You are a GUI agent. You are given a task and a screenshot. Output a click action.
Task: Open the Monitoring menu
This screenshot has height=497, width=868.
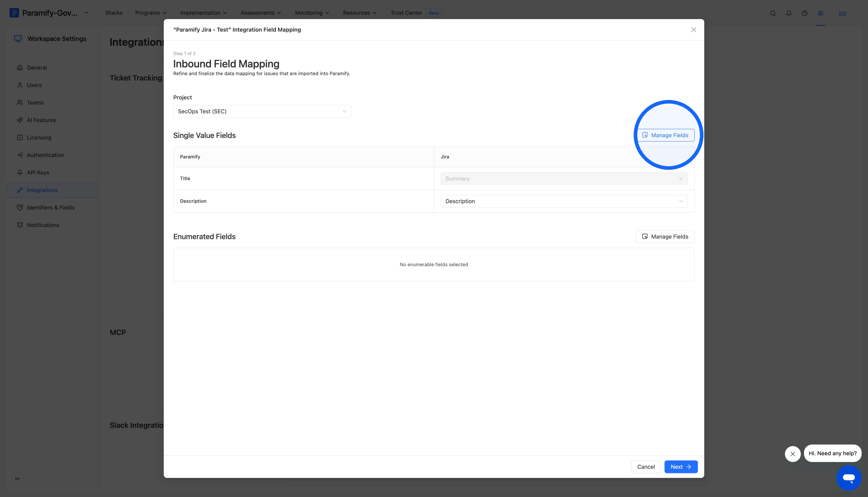click(312, 13)
